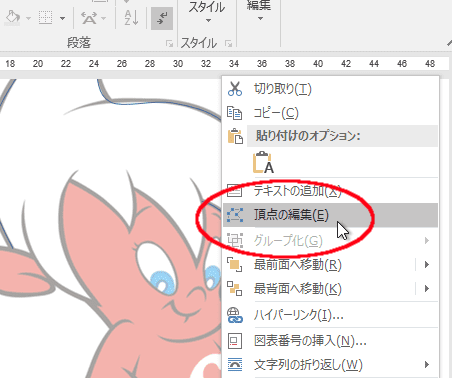This screenshot has width=452, height=378.
Task: Click the bring to front icon
Action: pos(234,265)
